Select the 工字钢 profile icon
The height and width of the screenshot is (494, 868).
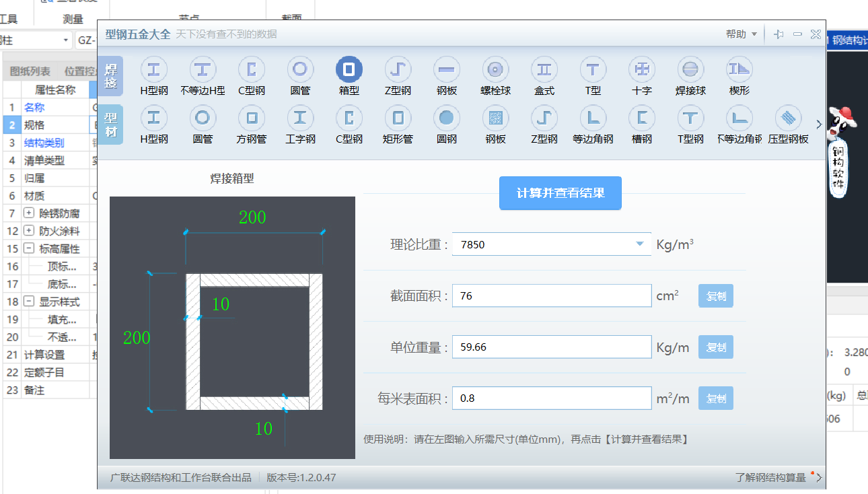pos(300,118)
